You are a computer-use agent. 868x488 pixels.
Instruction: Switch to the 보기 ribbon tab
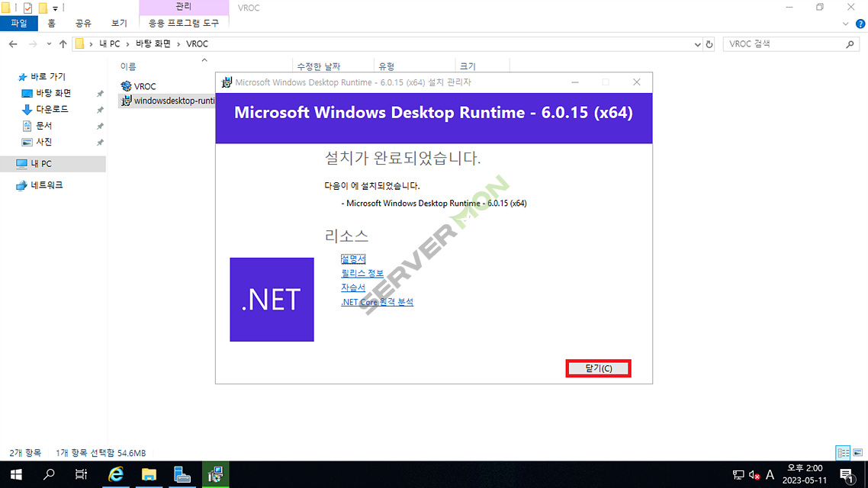(119, 23)
